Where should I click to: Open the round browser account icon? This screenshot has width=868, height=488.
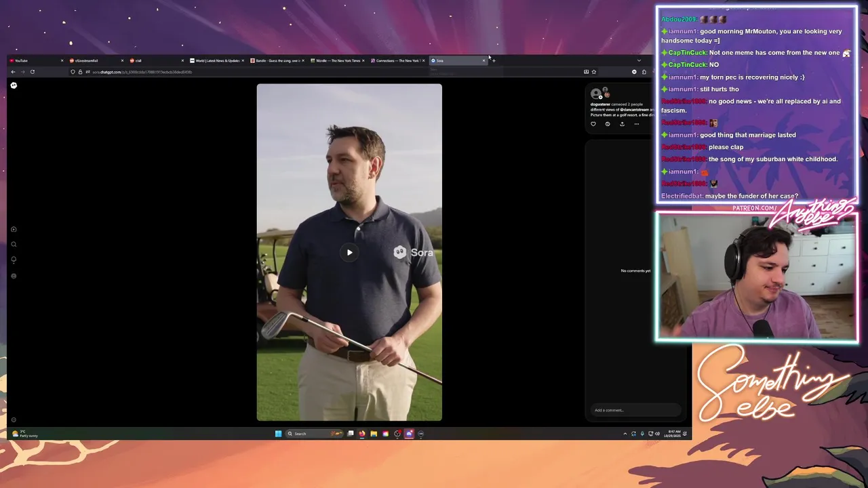point(635,72)
